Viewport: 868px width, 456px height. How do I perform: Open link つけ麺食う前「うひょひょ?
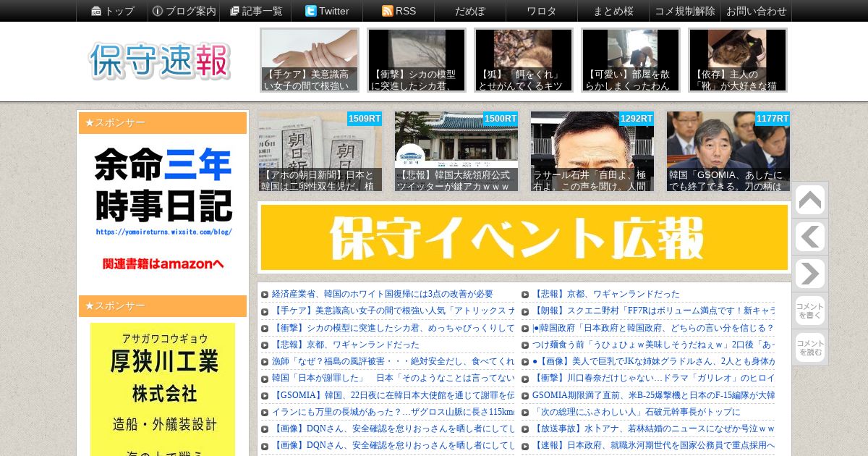point(653,344)
